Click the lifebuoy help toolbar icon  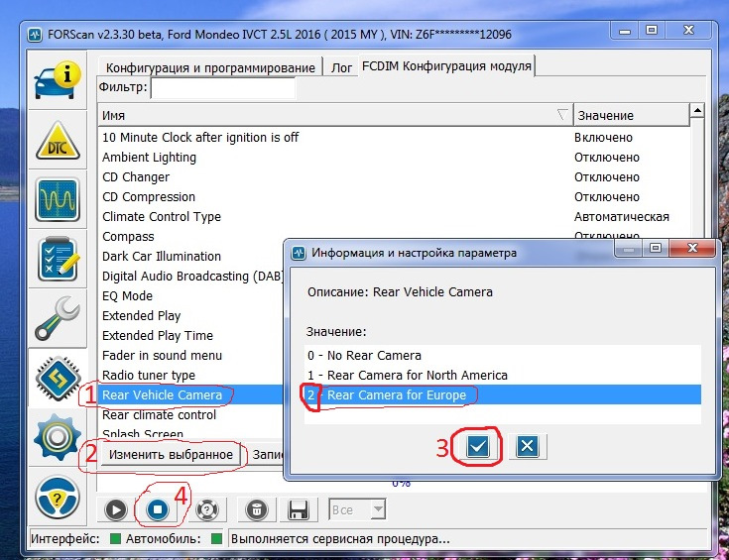(x=207, y=509)
